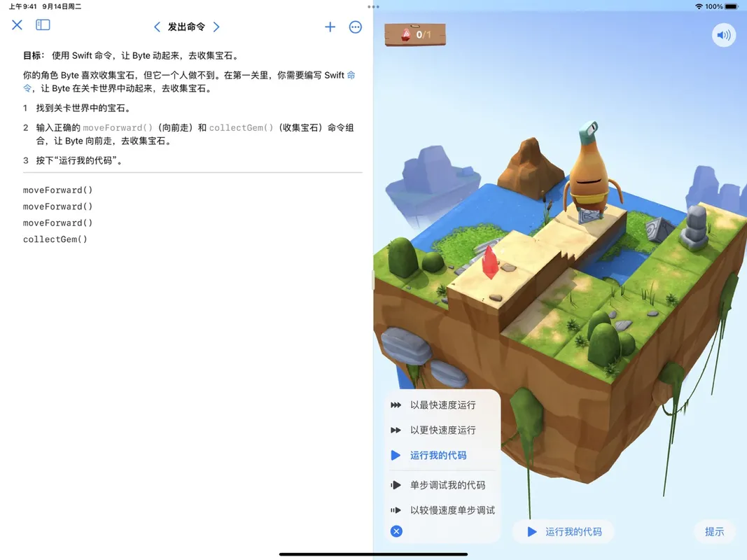Viewport: 747px width, 560px height.
Task: Tap the step-through debug play icon
Action: coord(396,485)
